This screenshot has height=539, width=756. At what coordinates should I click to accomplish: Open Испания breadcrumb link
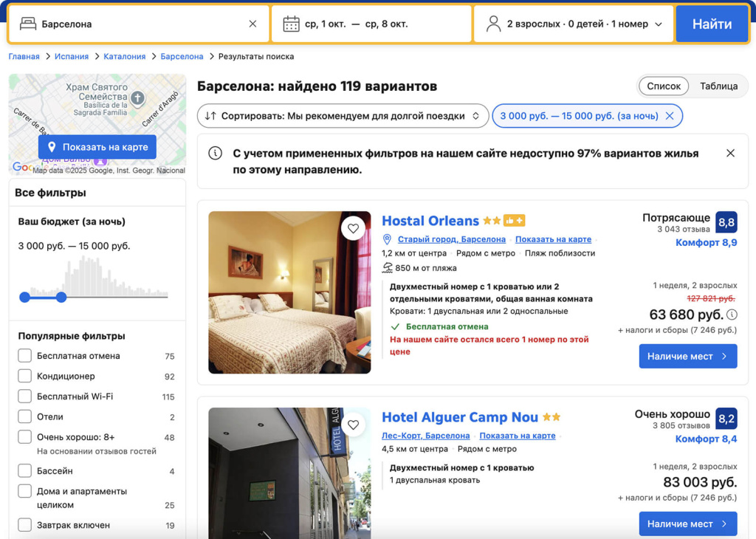pos(72,56)
